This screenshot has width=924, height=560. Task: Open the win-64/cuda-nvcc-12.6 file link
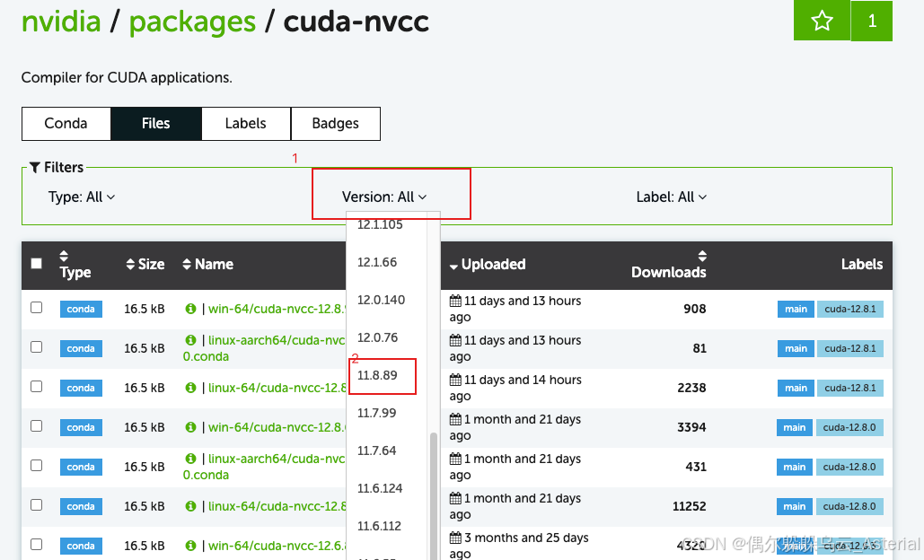[277, 546]
